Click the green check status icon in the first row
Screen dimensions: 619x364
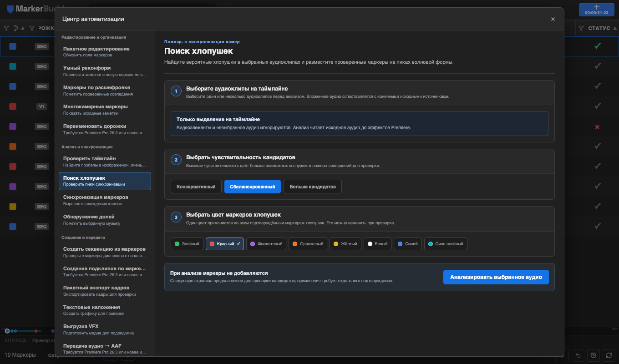coord(597,46)
